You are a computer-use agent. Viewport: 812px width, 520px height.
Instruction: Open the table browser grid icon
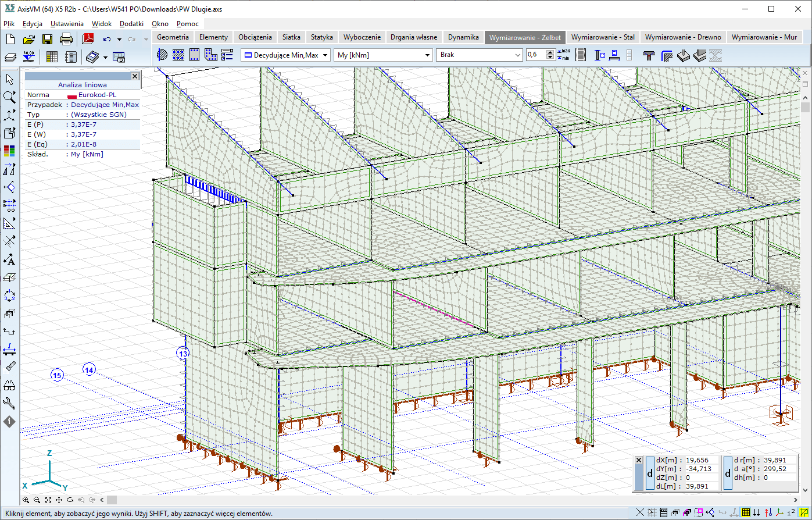coord(52,57)
